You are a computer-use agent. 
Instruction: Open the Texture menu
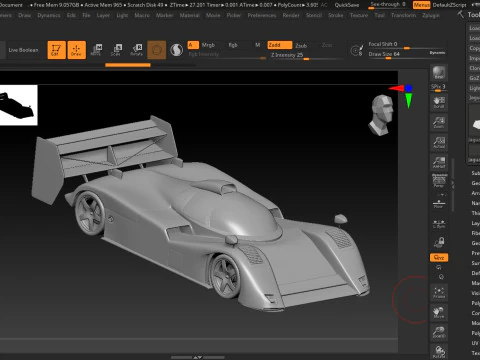(359, 15)
